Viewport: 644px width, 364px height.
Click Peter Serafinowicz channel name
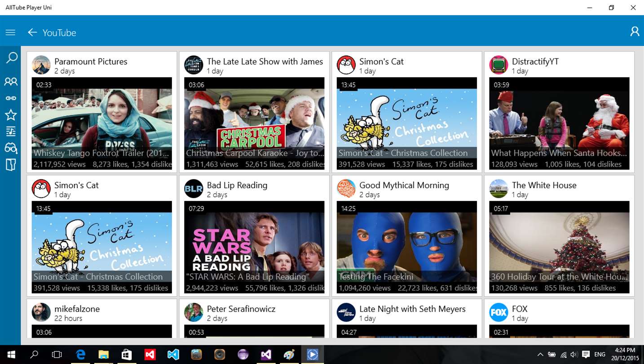(241, 309)
